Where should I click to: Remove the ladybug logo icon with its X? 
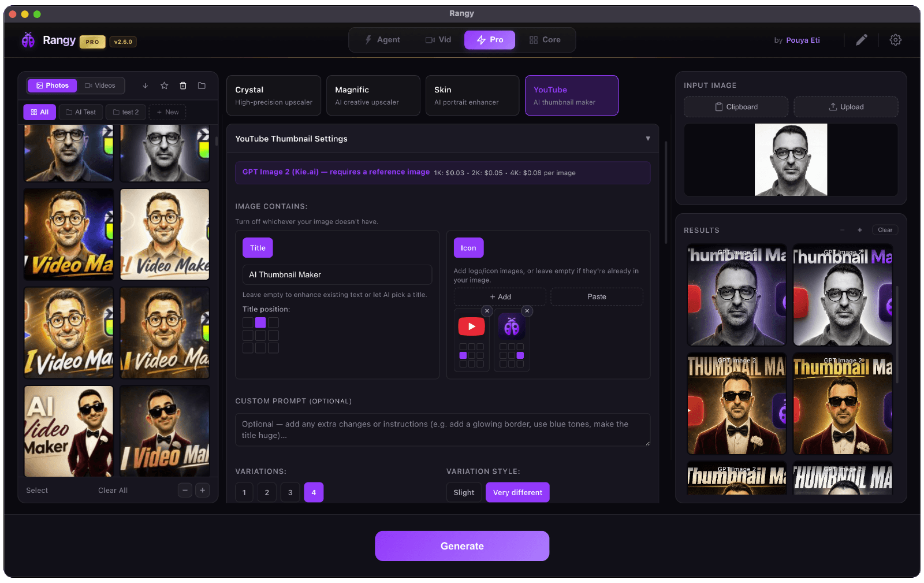pos(527,311)
